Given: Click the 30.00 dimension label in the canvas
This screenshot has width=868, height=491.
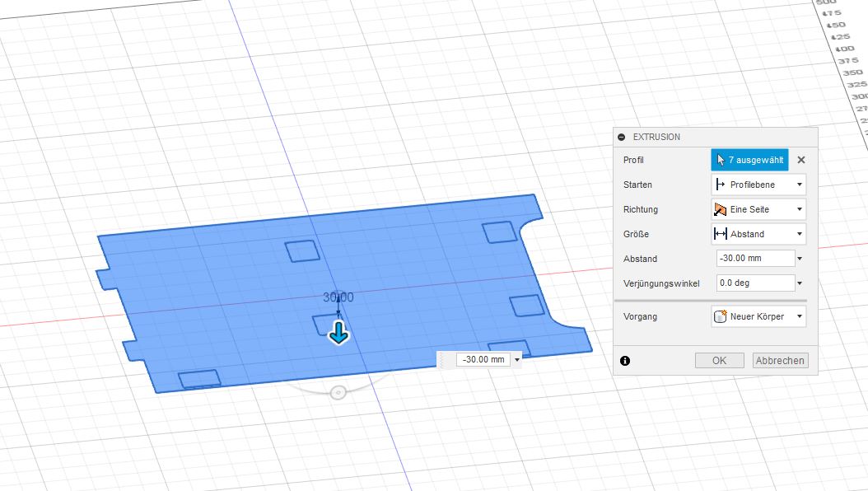Looking at the screenshot, I should pos(338,297).
